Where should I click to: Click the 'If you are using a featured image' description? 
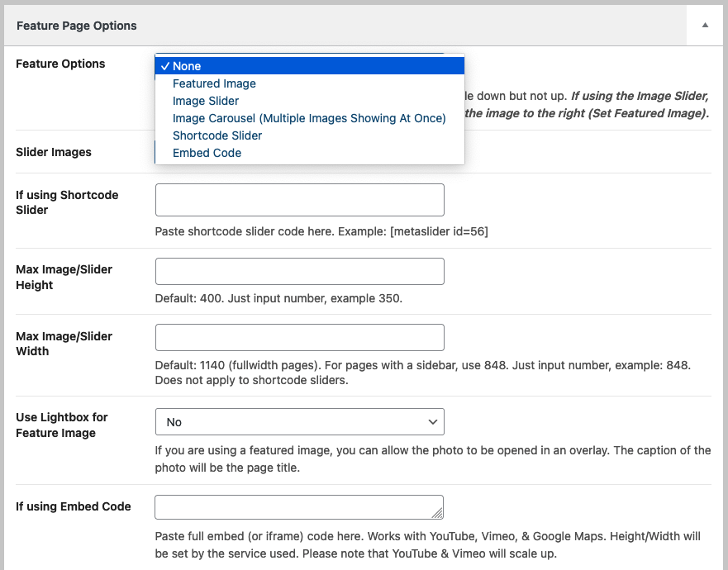coord(433,459)
